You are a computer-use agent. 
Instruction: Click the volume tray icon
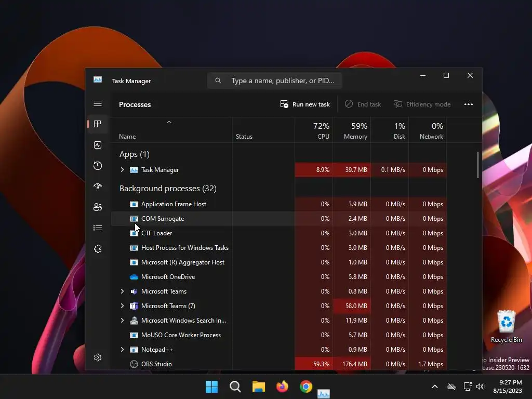pos(480,387)
